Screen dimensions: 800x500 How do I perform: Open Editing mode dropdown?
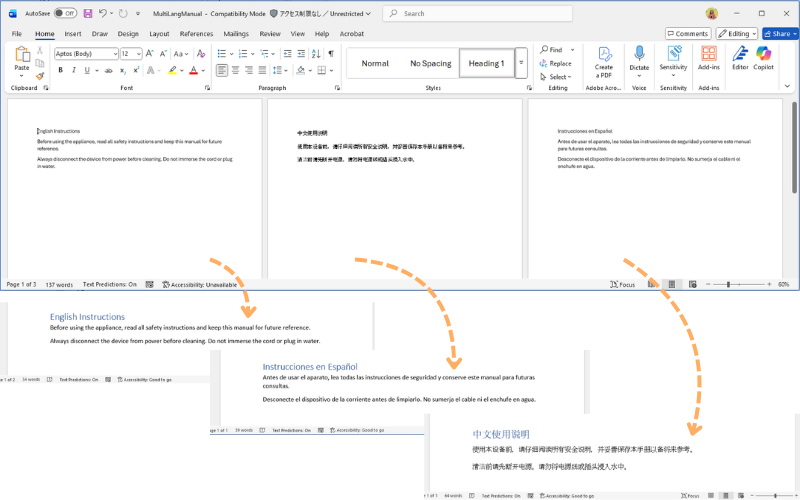click(x=737, y=34)
